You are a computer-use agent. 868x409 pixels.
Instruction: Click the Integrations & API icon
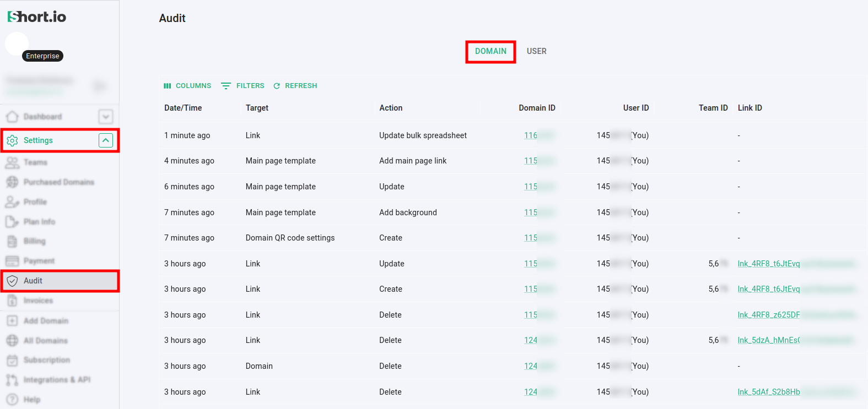(x=12, y=380)
